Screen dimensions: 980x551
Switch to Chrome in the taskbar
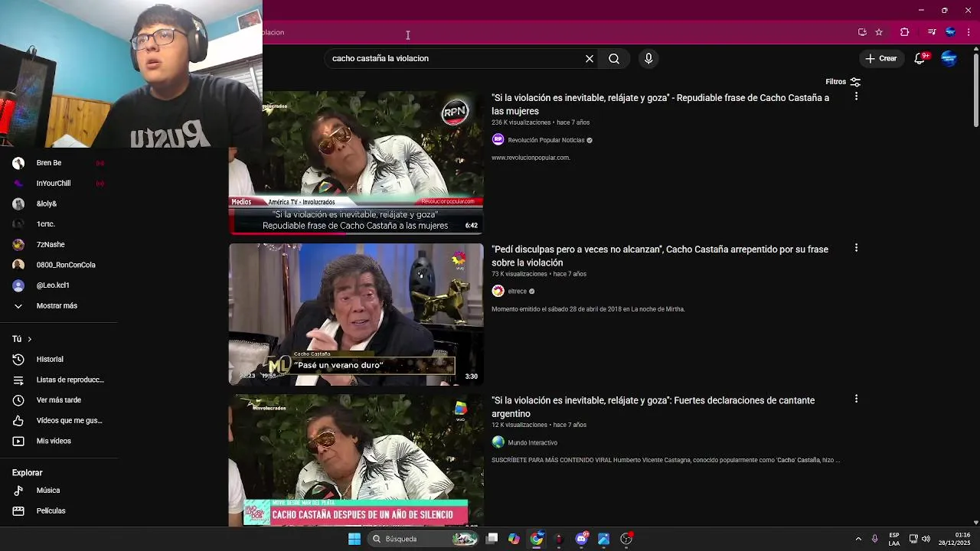pos(537,539)
